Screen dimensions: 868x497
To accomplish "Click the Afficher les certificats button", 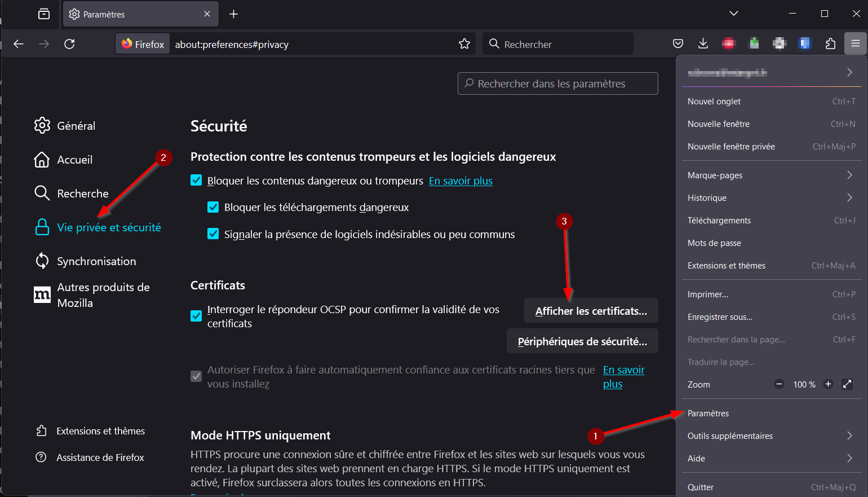I will (591, 311).
